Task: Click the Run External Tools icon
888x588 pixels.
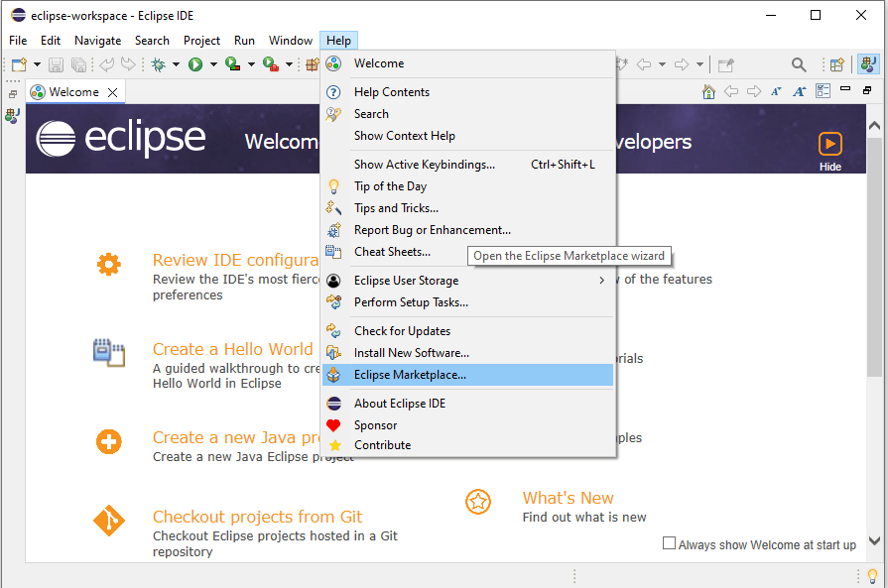Action: (271, 64)
